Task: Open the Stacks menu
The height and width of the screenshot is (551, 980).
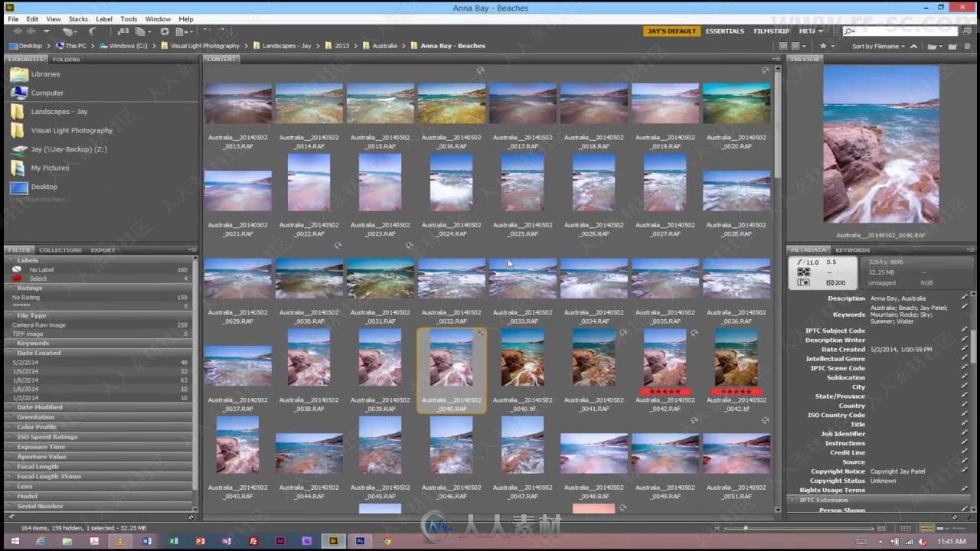Action: pos(78,18)
